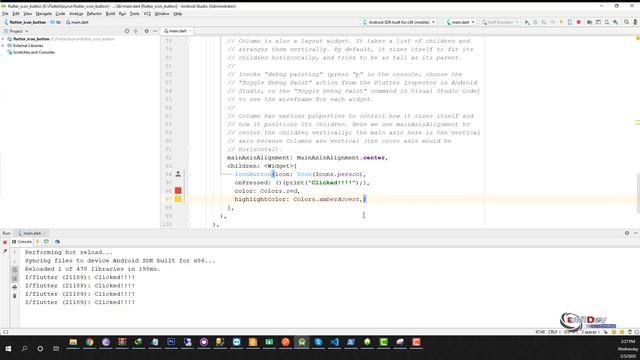Open the VCS menu
Viewport: 640px width, 360px height.
click(x=147, y=14)
